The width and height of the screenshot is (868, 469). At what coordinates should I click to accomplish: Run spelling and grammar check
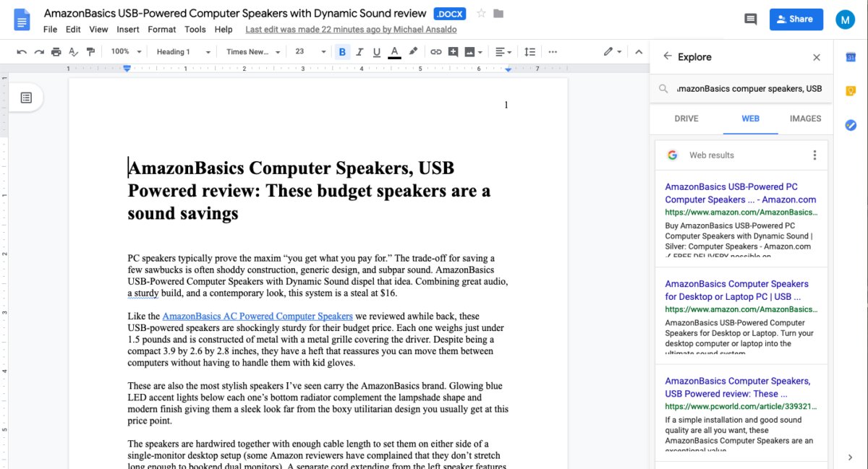[73, 52]
